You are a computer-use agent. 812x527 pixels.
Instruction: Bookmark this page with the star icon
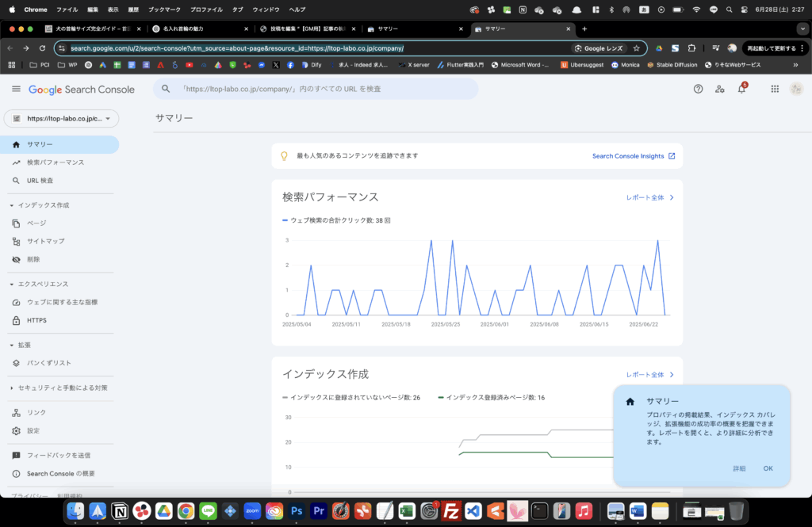tap(636, 48)
